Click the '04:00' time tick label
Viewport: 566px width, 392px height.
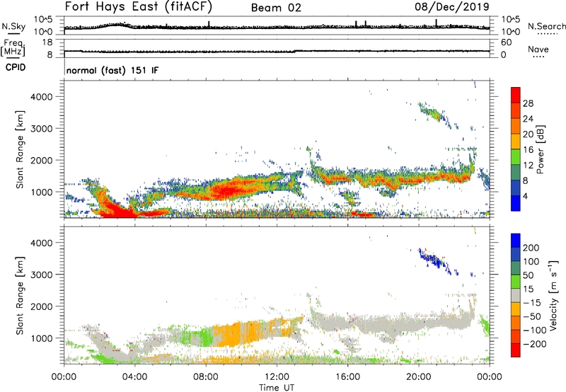(x=134, y=377)
